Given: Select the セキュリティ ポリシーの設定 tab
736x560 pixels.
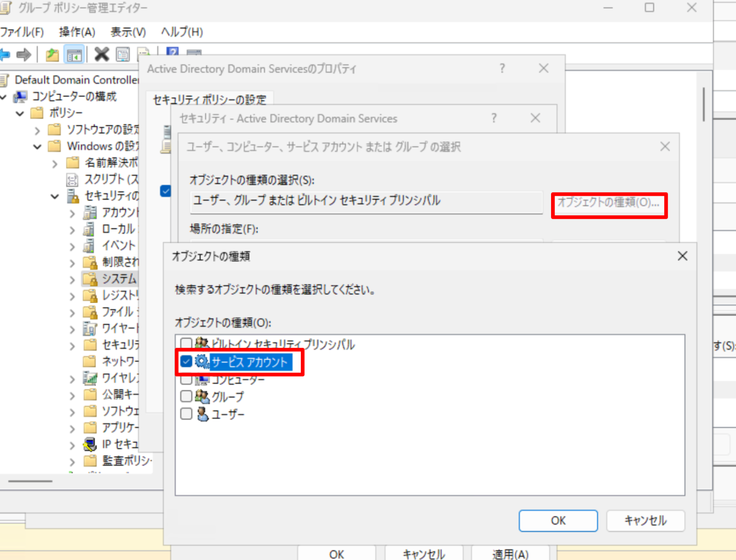Looking at the screenshot, I should [210, 100].
